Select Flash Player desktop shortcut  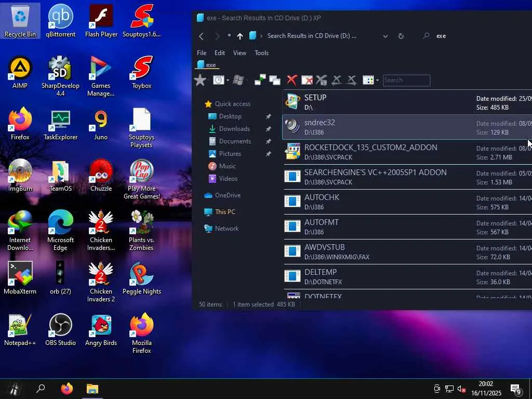point(101,21)
